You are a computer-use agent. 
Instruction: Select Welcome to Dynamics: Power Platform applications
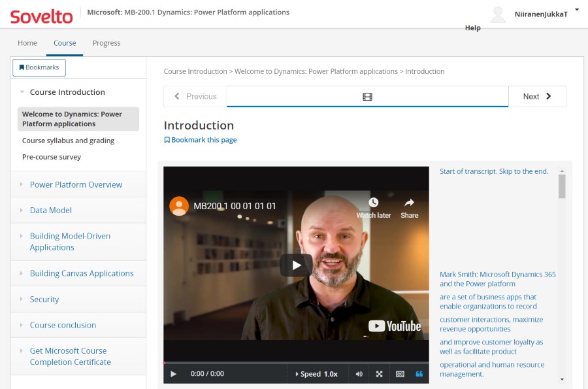pyautogui.click(x=78, y=119)
